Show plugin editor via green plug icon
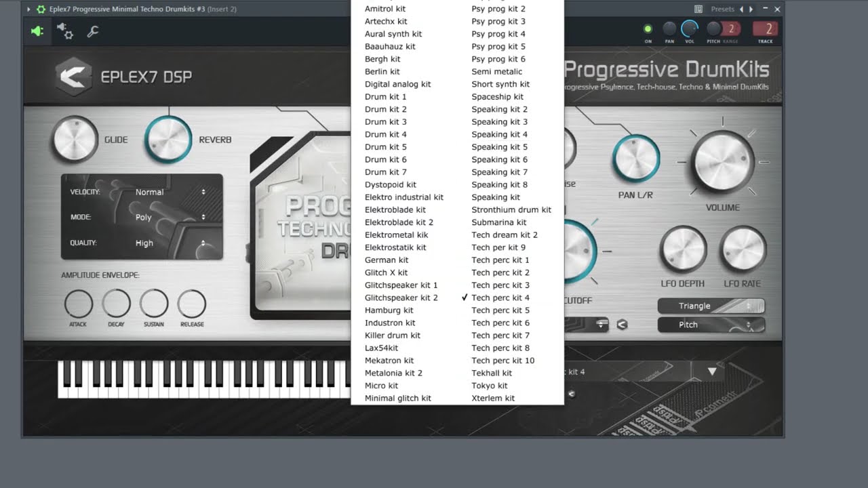Image resolution: width=868 pixels, height=488 pixels. (37, 31)
